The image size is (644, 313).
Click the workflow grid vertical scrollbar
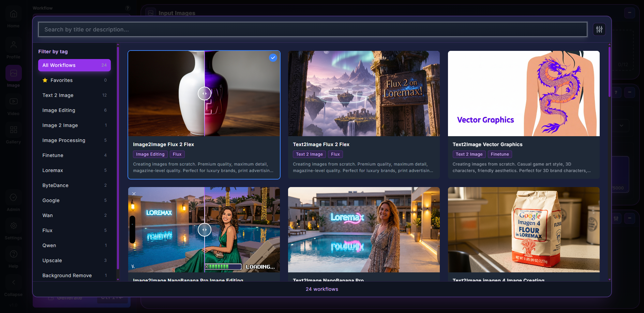pos(610,72)
